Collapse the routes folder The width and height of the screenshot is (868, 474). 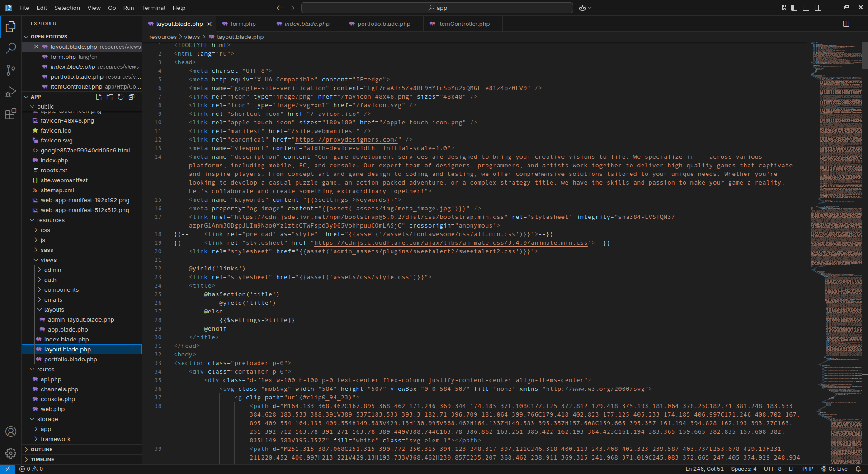pos(45,370)
